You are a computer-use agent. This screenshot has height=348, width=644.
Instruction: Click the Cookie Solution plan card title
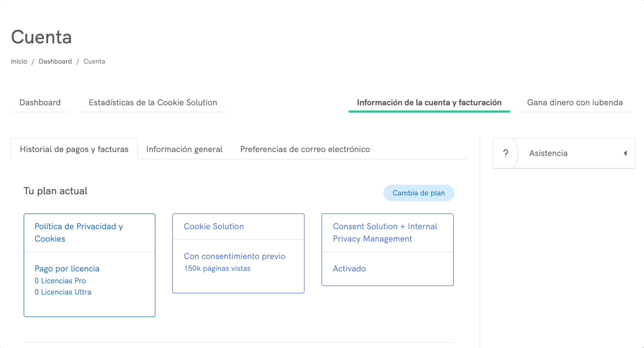[x=213, y=226]
